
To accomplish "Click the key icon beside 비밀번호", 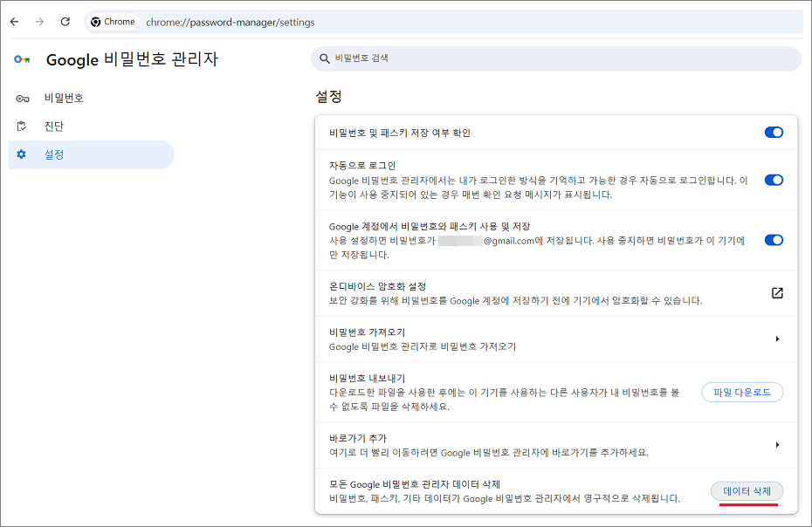I will point(23,99).
